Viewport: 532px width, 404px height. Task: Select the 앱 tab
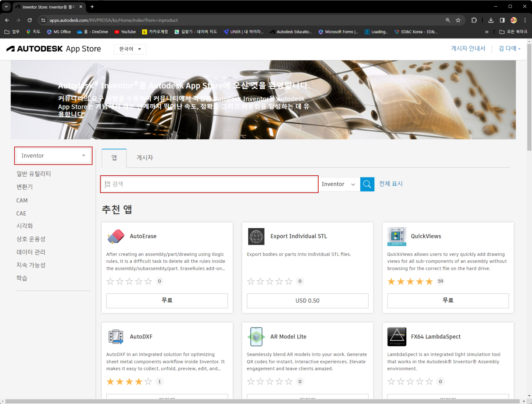[x=114, y=158]
